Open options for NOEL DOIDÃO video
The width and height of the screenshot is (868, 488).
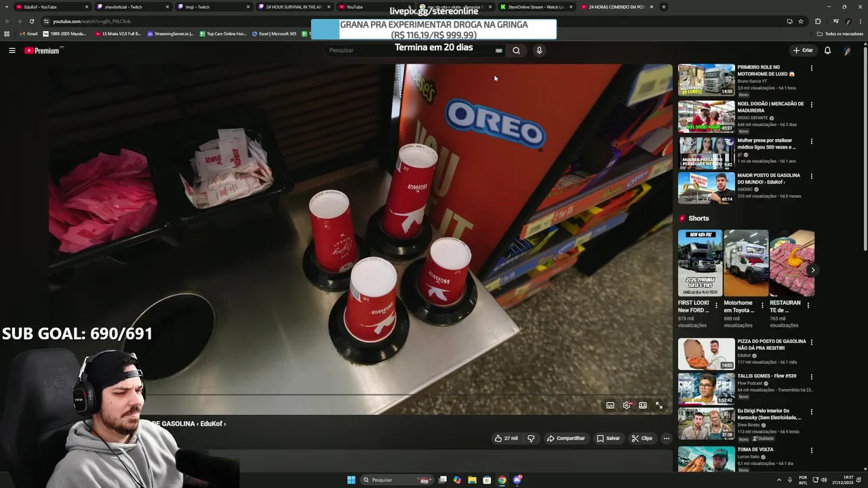tap(811, 105)
